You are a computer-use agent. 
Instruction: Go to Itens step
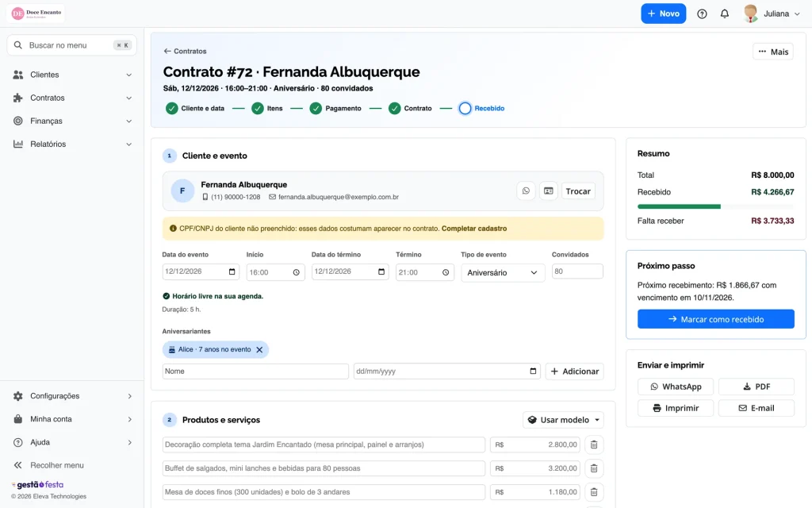click(x=267, y=108)
